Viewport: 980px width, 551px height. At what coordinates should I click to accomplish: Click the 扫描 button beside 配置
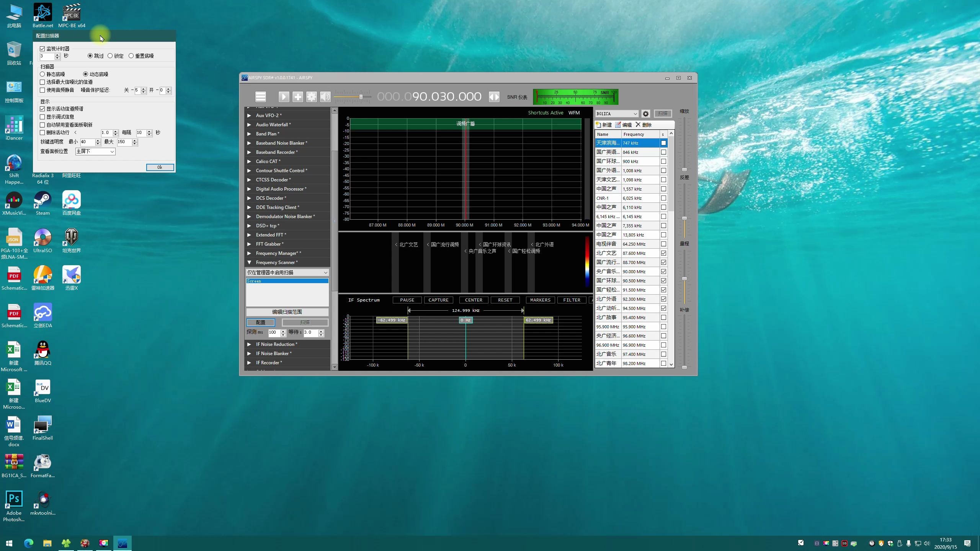coord(305,322)
